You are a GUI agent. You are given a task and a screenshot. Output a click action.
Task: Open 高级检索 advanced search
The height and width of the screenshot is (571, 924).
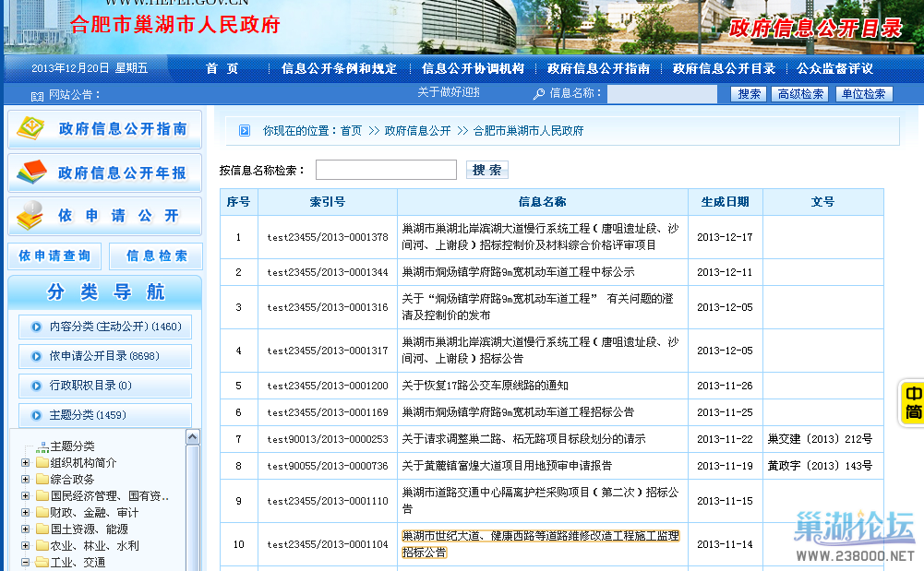(800, 94)
